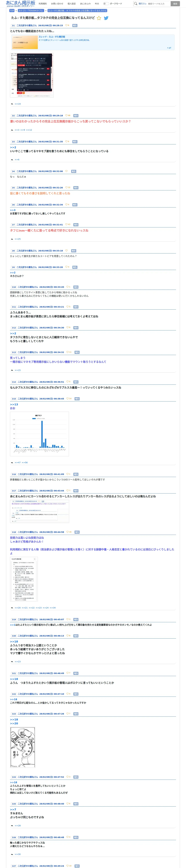Like post 4 with its heart icon

point(66,171)
